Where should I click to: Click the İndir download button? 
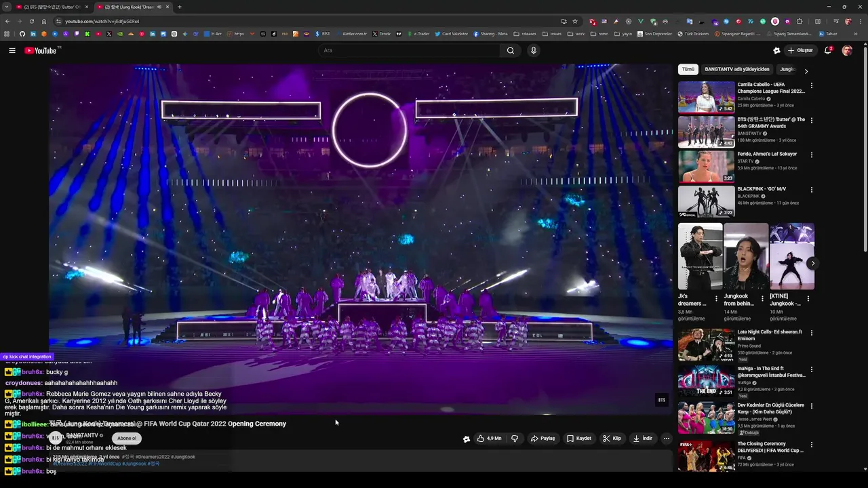(643, 439)
